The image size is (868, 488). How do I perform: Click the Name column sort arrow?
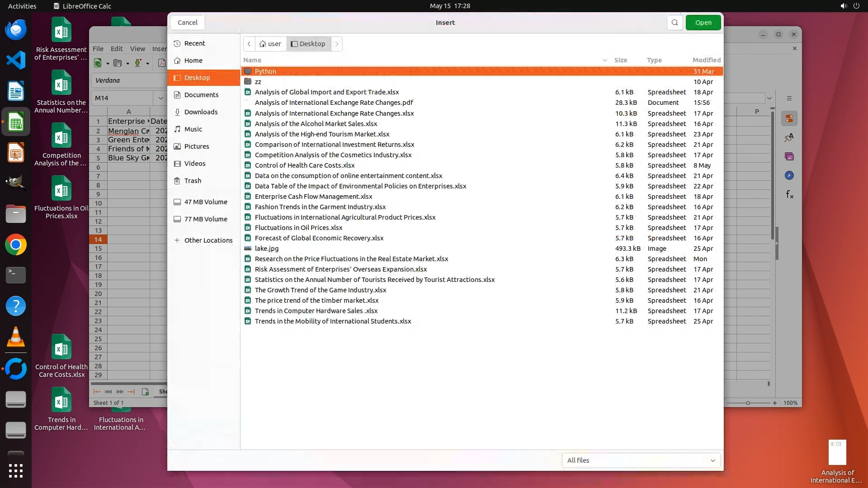pyautogui.click(x=604, y=60)
